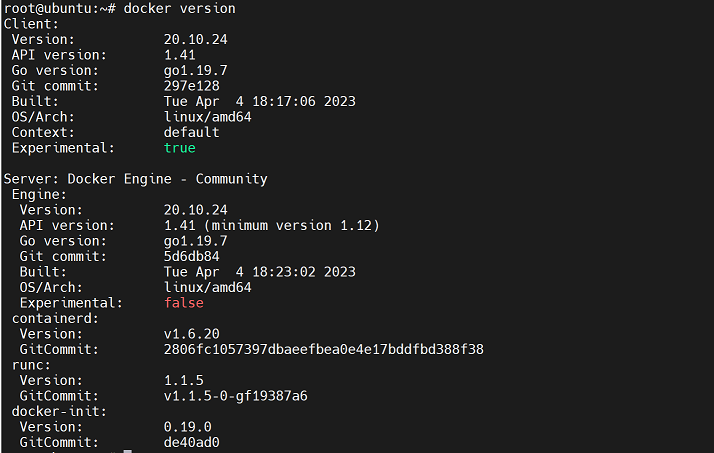Click the "Client:" section header
Viewport: 714px width, 453px height.
(32, 23)
